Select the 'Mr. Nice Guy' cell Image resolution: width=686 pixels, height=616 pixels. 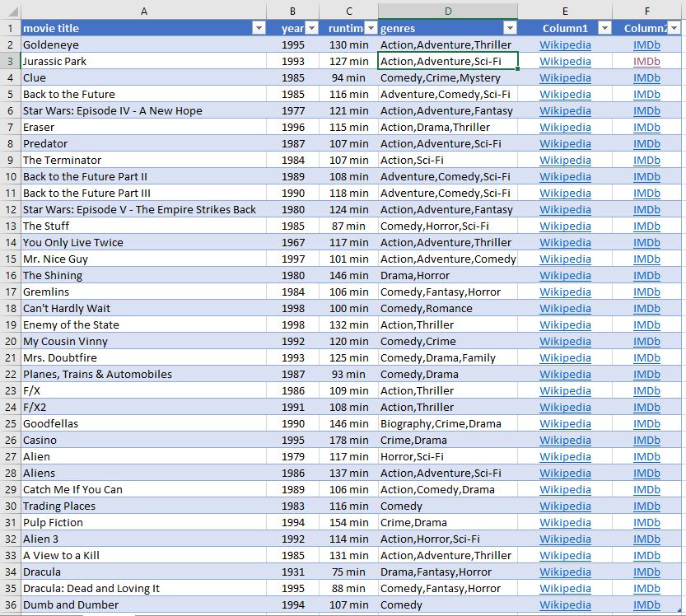pos(143,259)
